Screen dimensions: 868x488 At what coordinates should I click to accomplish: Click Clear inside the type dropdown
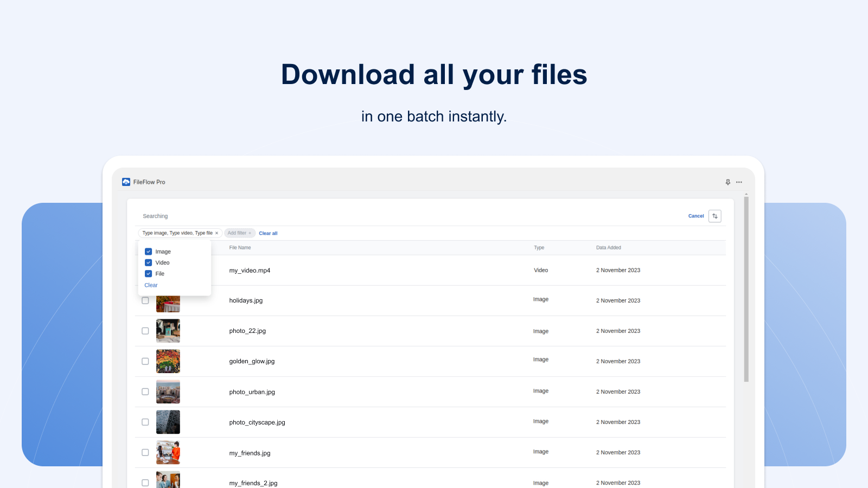pyautogui.click(x=151, y=285)
